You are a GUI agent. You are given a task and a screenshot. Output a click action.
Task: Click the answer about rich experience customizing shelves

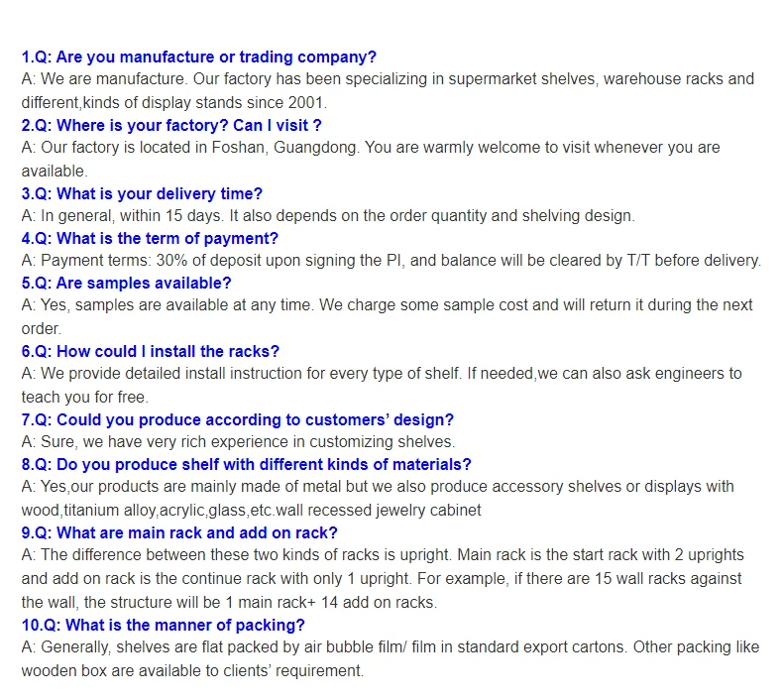click(238, 441)
